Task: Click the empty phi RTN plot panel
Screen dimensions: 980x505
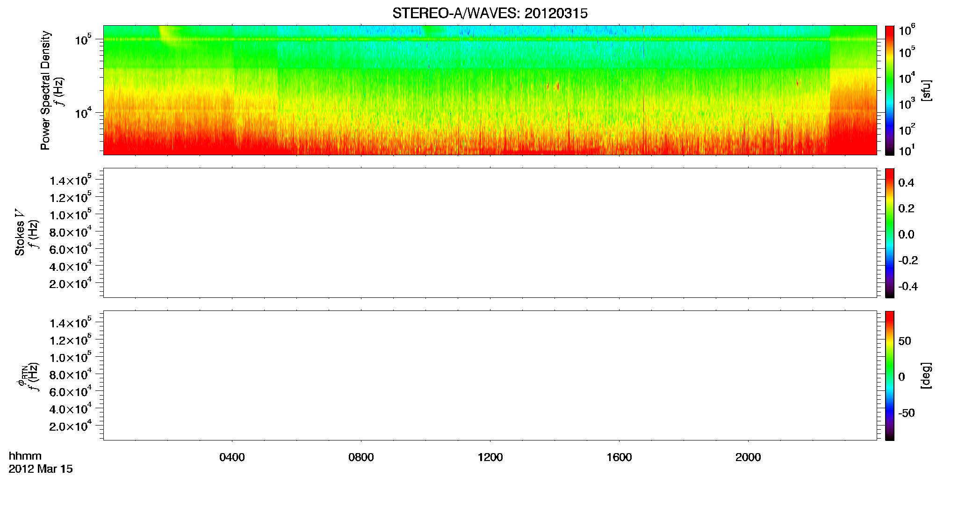Action: click(x=490, y=375)
